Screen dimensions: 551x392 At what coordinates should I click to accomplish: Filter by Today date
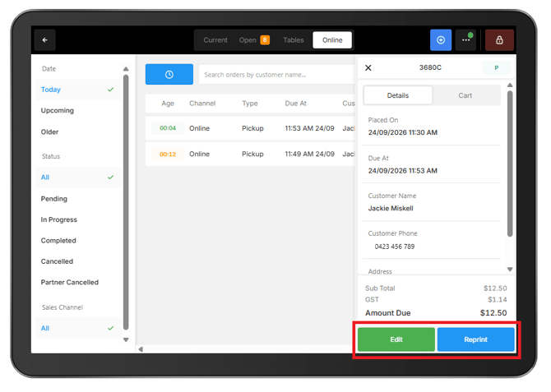pyautogui.click(x=78, y=90)
